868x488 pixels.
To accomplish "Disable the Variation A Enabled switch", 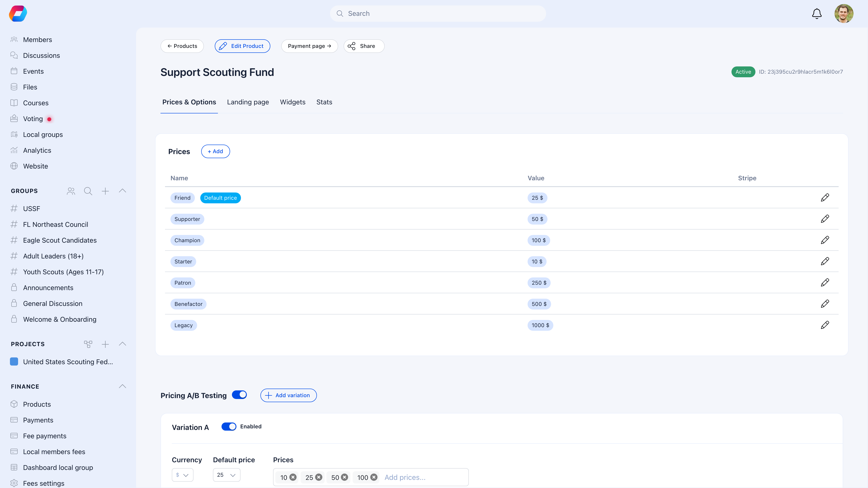I will click(x=229, y=426).
